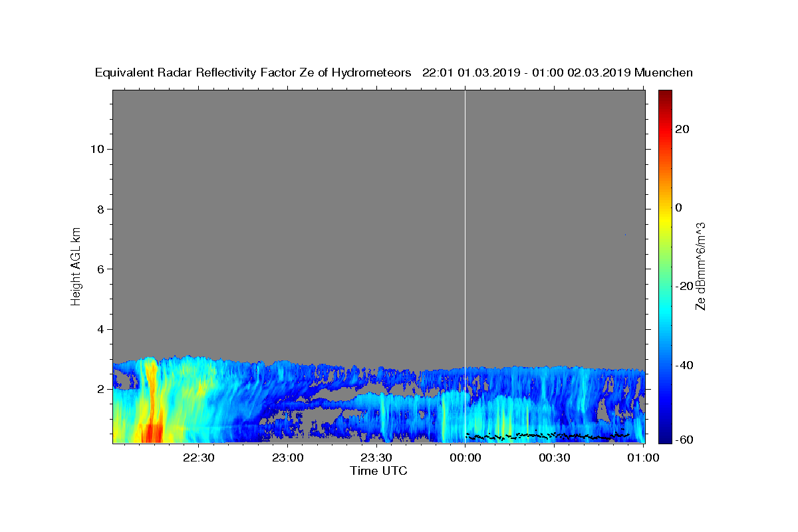The width and height of the screenshot is (798, 532).
Task: Click the 'Time UTC' axis label
Action: click(378, 471)
